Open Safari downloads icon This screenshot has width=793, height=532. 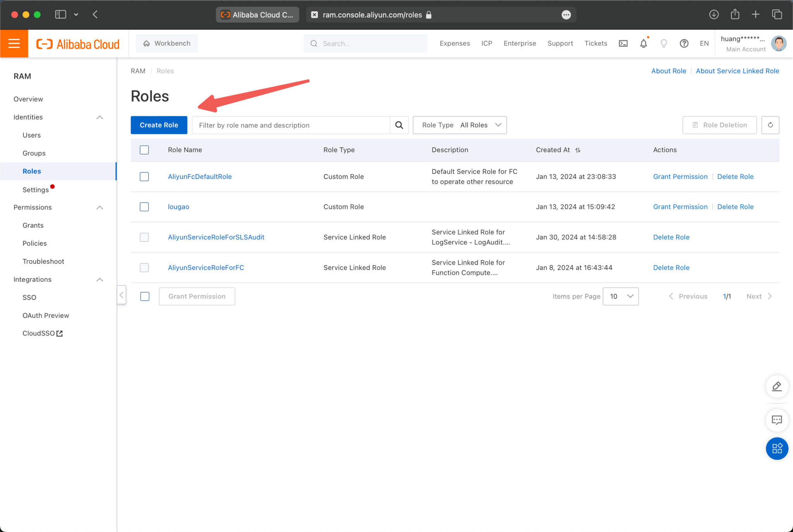[x=714, y=15]
